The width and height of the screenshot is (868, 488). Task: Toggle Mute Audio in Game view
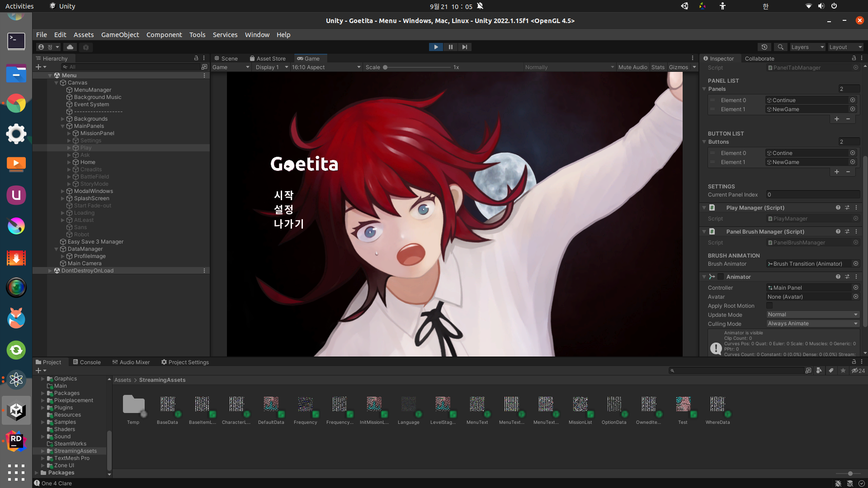tap(632, 67)
